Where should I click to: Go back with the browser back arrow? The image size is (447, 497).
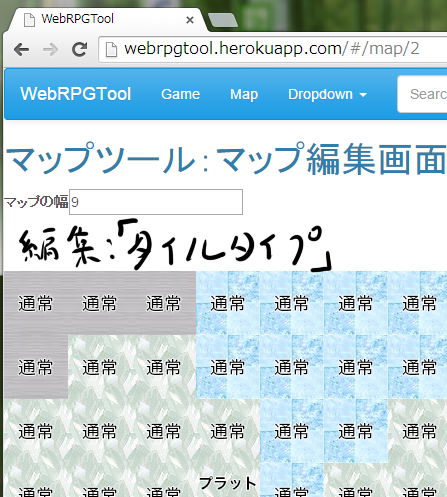pyautogui.click(x=22, y=50)
